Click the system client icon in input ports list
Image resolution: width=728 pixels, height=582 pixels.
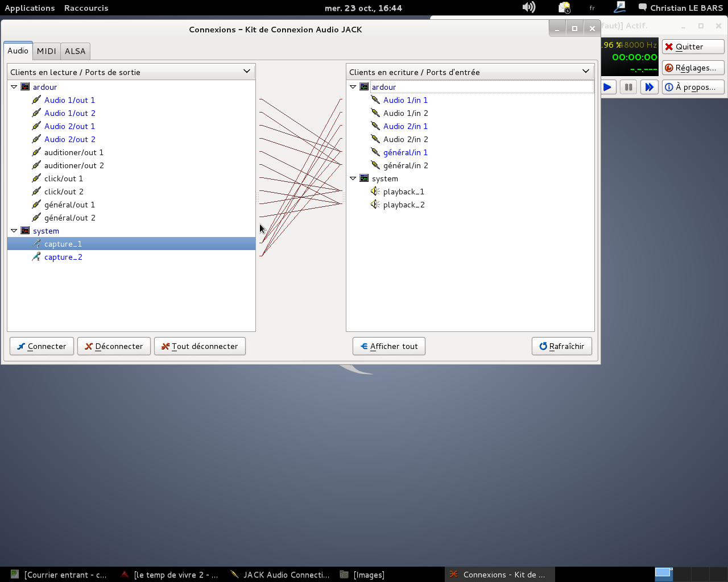click(x=364, y=178)
